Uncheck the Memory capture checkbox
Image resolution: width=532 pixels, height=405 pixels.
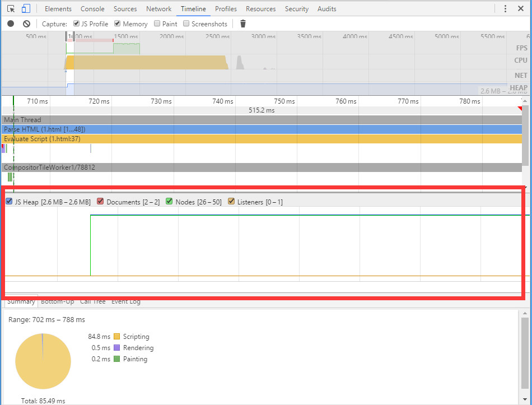(118, 24)
